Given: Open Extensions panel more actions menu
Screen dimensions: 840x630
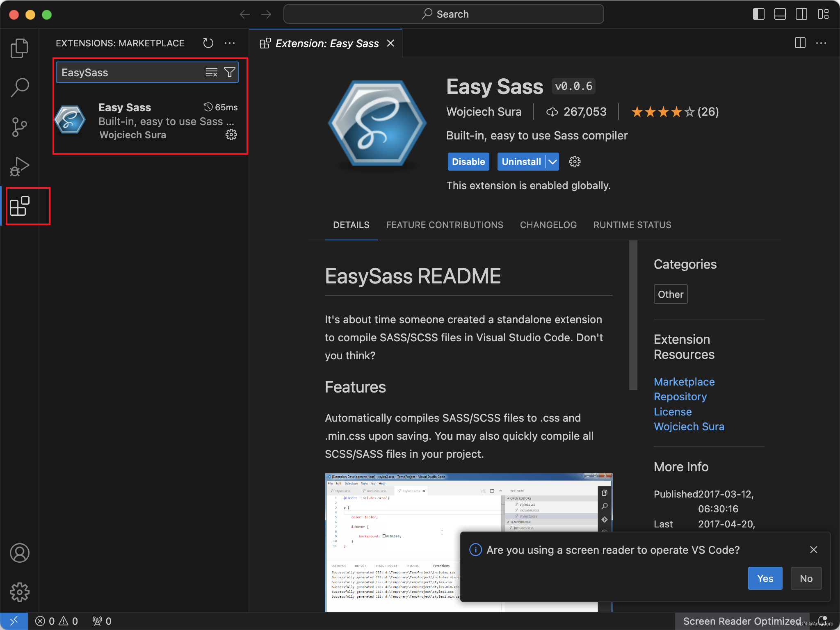Looking at the screenshot, I should point(230,43).
